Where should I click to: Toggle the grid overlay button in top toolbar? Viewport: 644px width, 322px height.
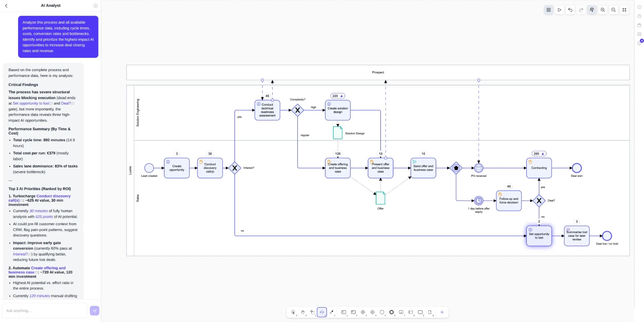pyautogui.click(x=548, y=10)
